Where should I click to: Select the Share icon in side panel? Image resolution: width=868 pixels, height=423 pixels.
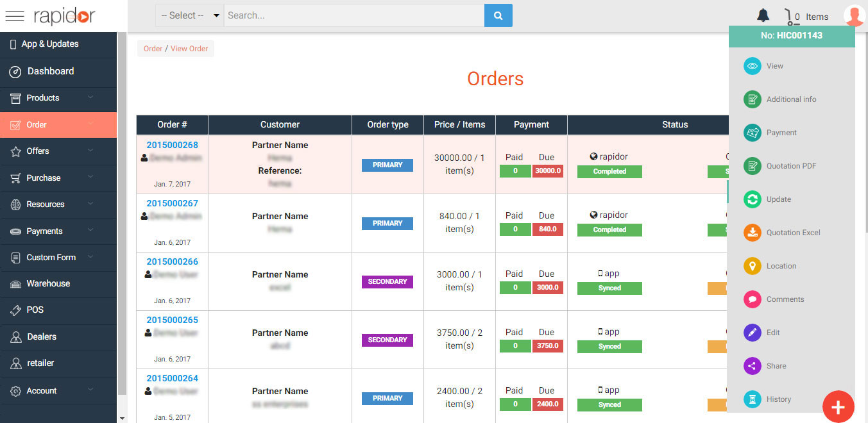(752, 366)
